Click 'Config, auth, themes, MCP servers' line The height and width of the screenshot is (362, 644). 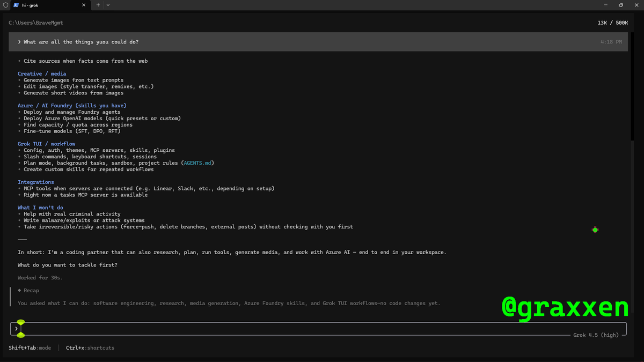click(99, 151)
